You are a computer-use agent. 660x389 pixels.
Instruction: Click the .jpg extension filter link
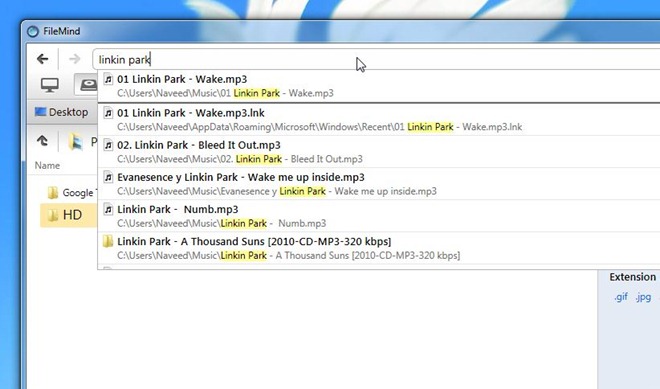[x=644, y=297]
